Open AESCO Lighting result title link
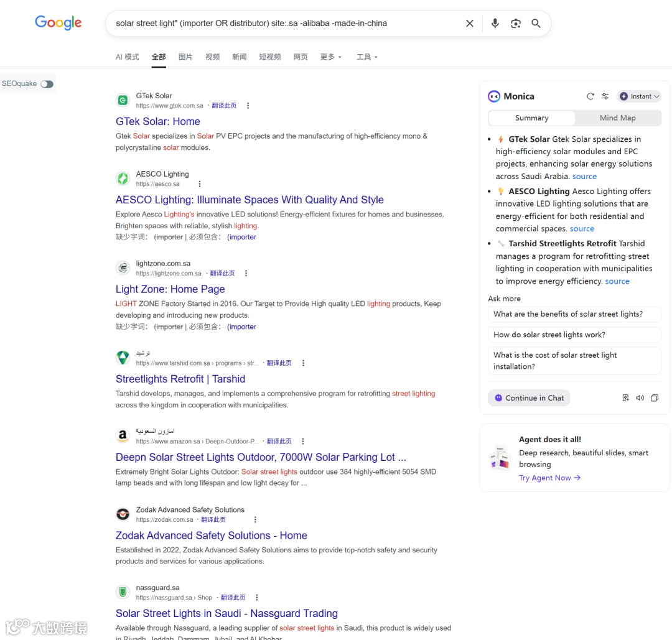 (250, 200)
